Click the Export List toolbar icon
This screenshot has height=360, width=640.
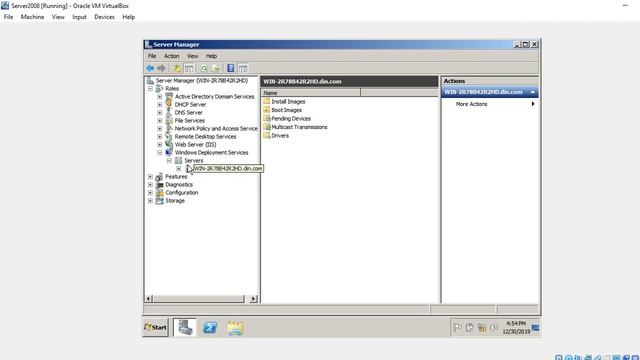click(216, 68)
